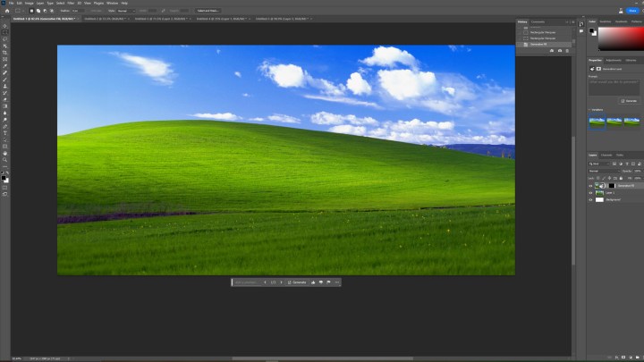Screen dimensions: 644x362
Task: Open the Select menu
Action: pos(61,3)
